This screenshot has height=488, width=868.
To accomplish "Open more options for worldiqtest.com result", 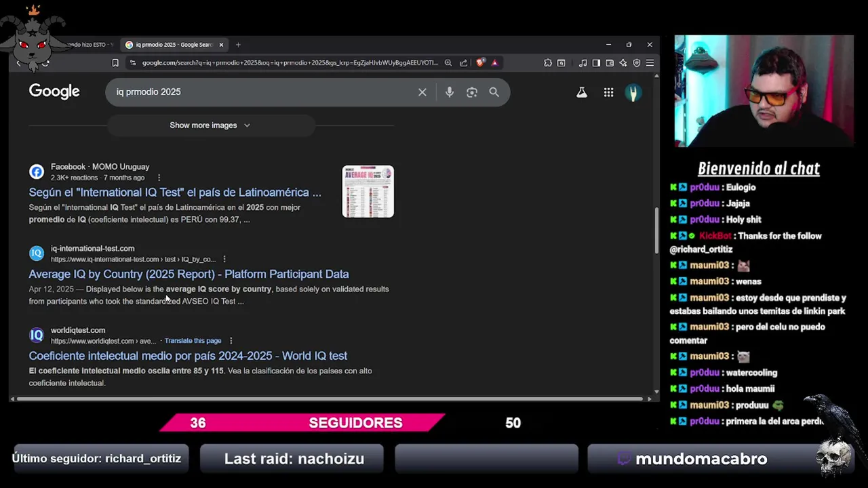I will tap(231, 341).
